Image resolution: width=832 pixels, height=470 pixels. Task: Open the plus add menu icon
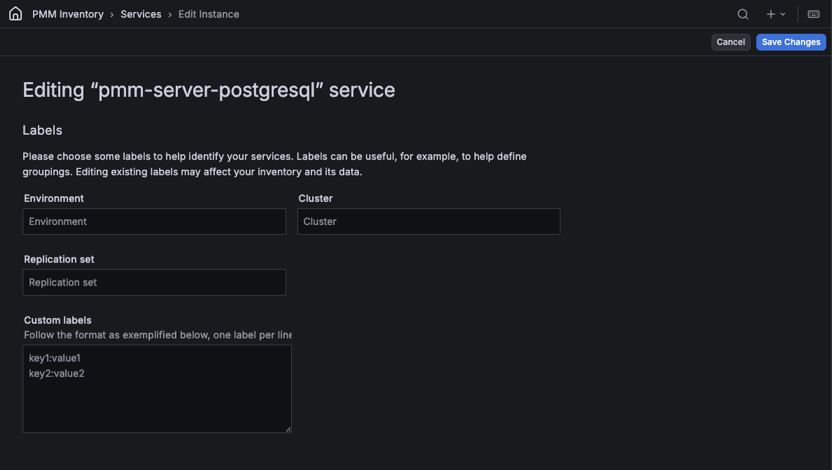770,14
